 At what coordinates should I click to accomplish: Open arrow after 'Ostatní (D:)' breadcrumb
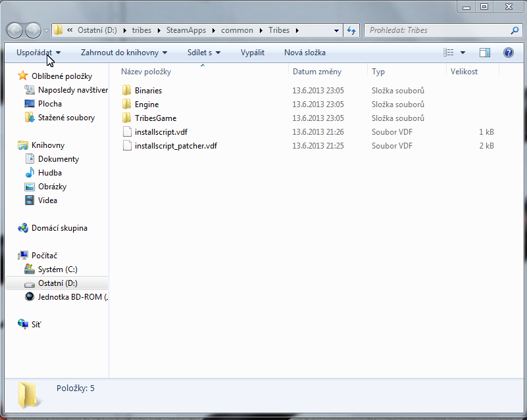[125, 30]
